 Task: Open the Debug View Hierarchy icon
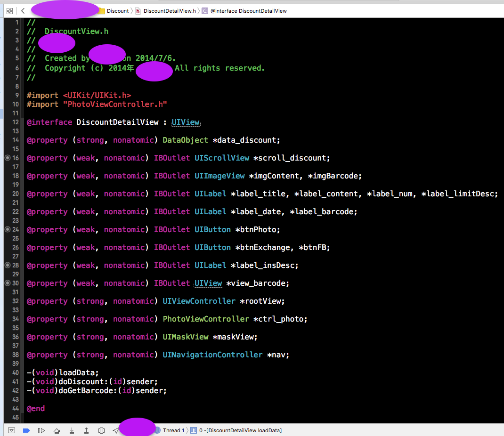point(102,430)
